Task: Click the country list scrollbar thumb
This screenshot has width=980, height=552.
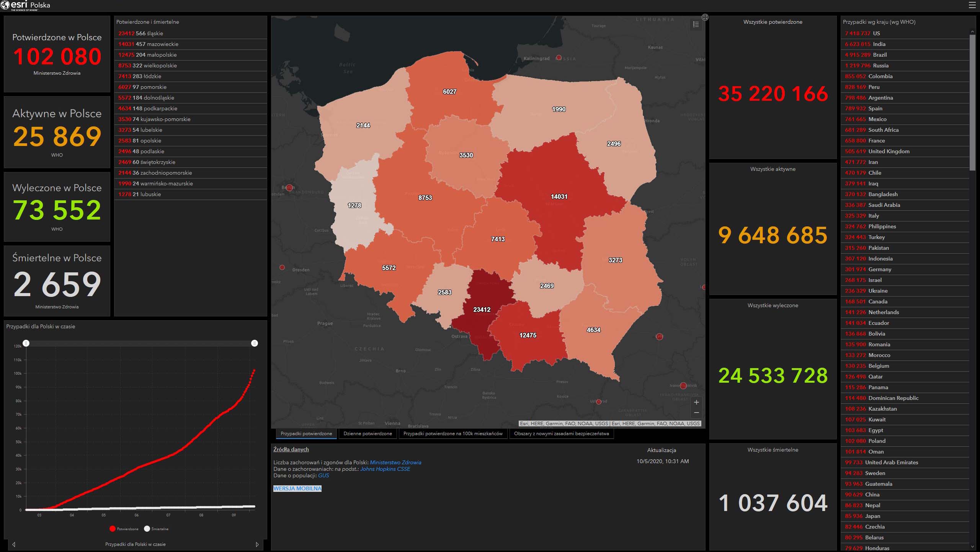Action: coord(972,103)
